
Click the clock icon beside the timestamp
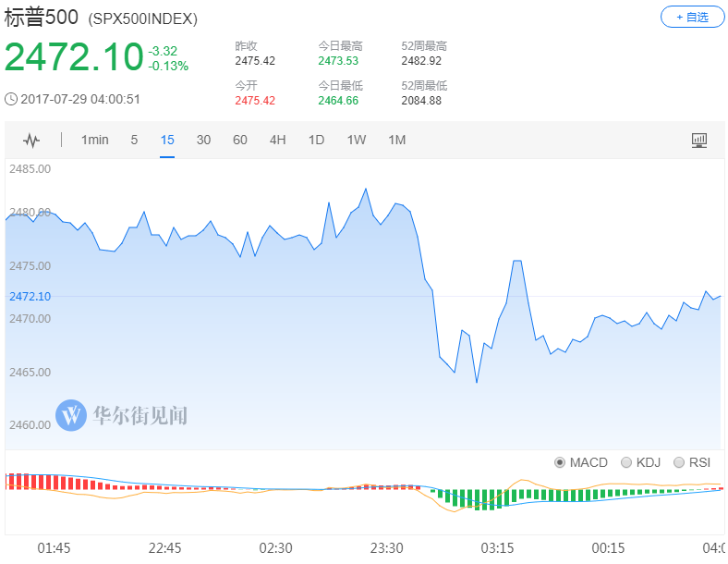[x=11, y=99]
